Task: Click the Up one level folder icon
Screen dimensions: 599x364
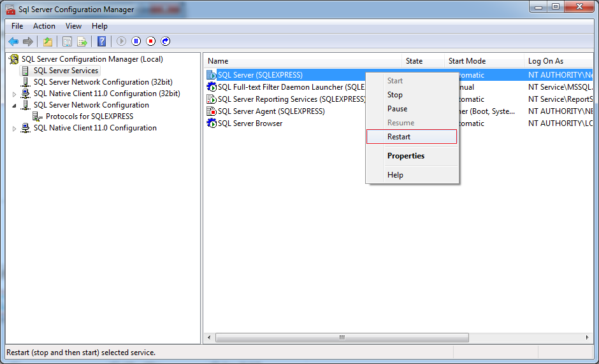Action: tap(48, 41)
